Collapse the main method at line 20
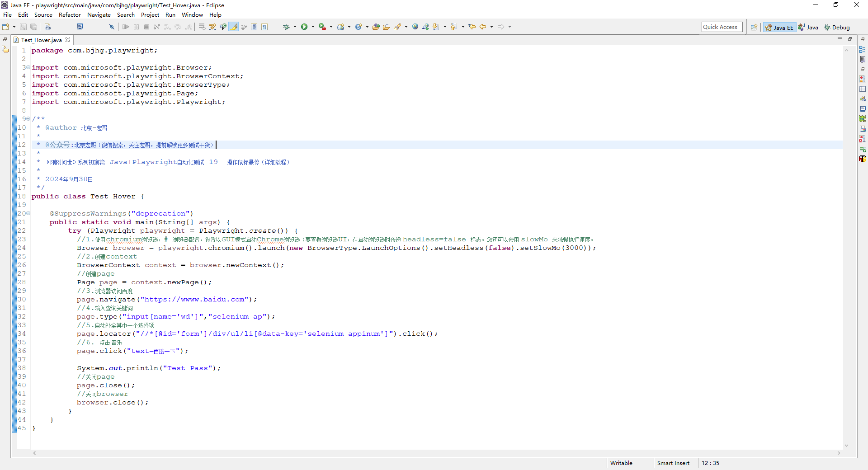 [28, 213]
